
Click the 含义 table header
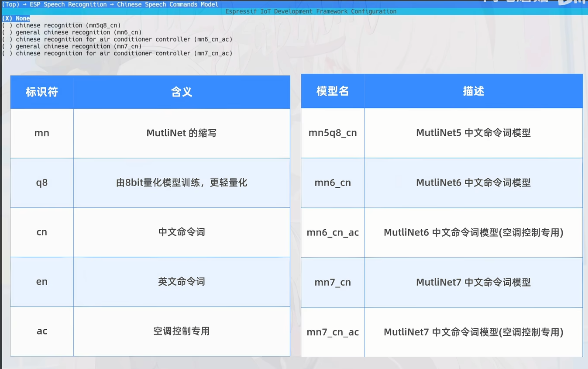[x=182, y=92]
